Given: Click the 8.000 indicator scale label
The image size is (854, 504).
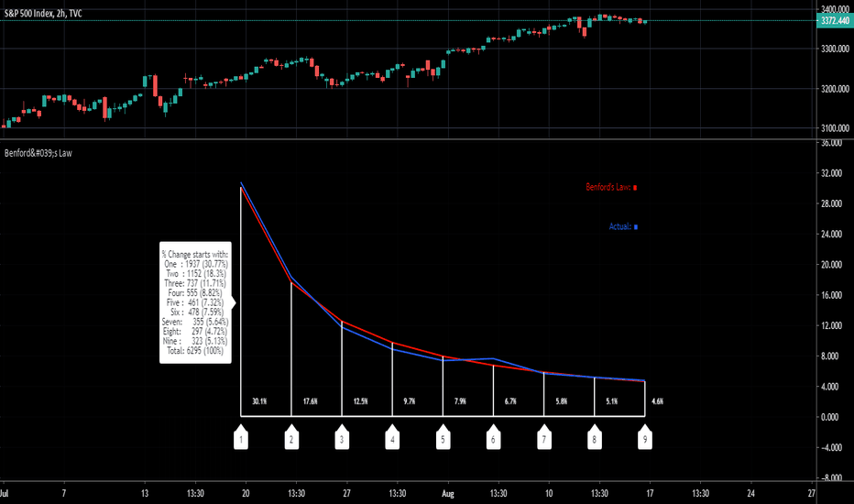Looking at the screenshot, I should pyautogui.click(x=829, y=356).
